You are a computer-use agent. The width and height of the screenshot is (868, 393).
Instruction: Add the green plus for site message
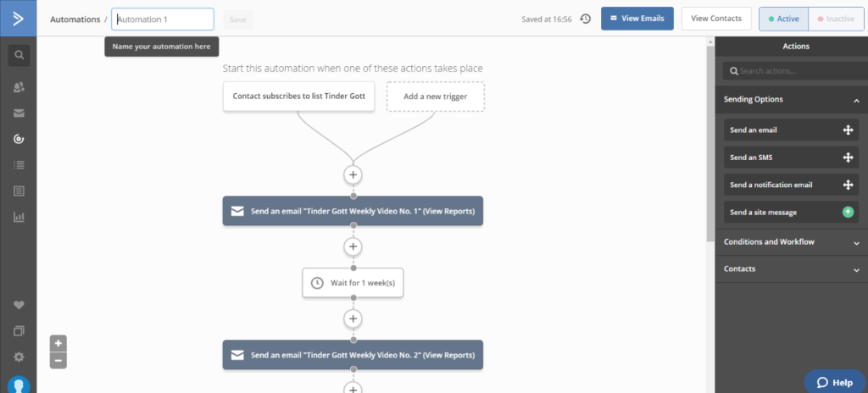click(848, 212)
